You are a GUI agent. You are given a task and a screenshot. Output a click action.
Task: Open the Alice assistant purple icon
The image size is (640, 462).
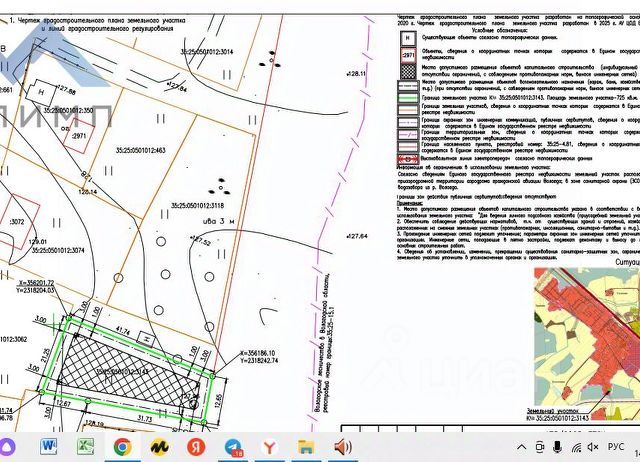(x=7, y=447)
